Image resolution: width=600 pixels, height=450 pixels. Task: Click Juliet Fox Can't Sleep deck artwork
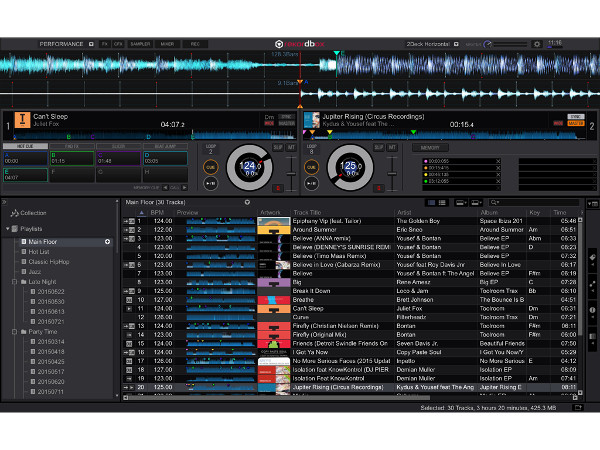22,120
